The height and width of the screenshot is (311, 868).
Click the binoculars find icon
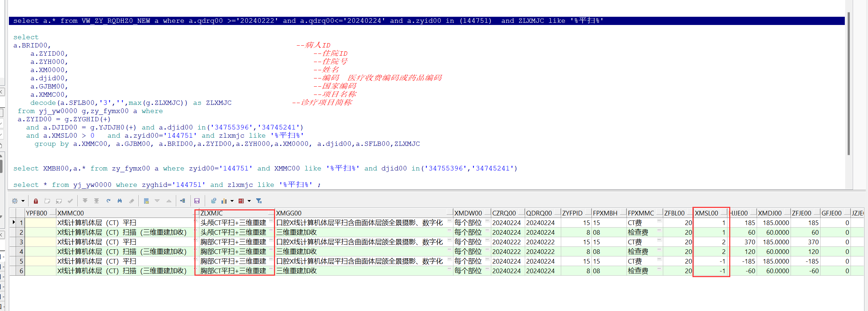coord(120,201)
